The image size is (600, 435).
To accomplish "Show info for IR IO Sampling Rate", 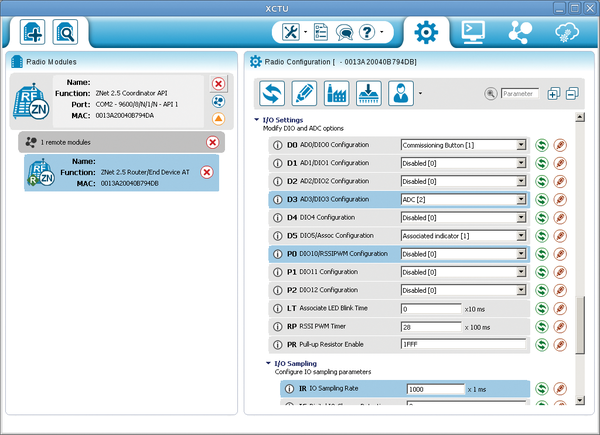I will point(289,389).
